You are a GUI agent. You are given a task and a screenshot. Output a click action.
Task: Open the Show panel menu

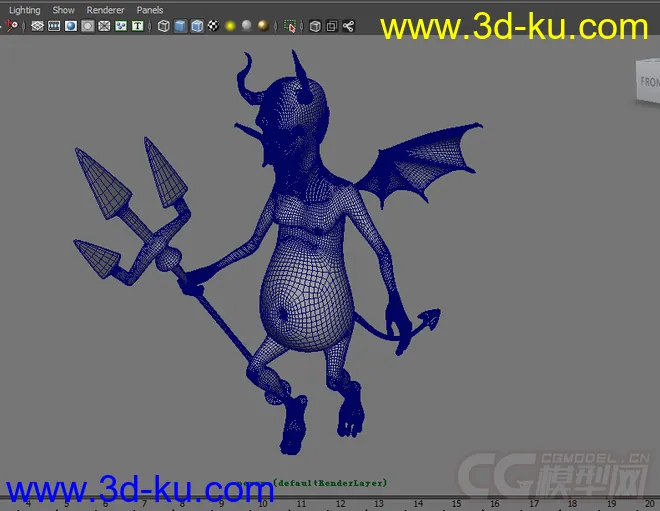[64, 10]
